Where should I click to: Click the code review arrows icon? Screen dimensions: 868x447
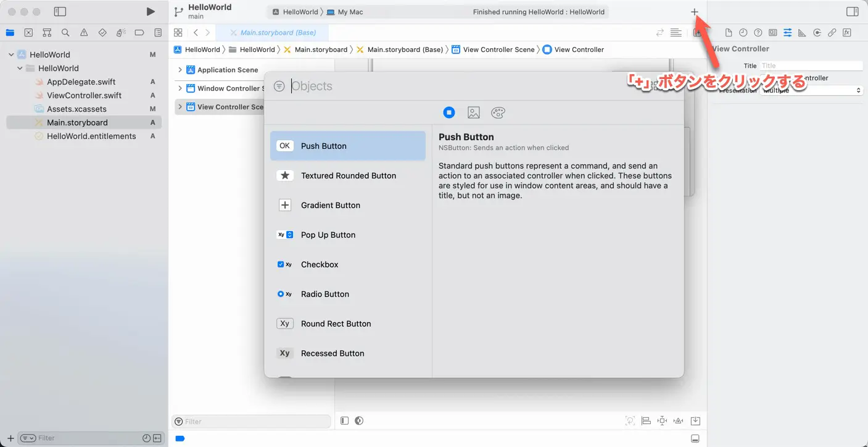[660, 33]
